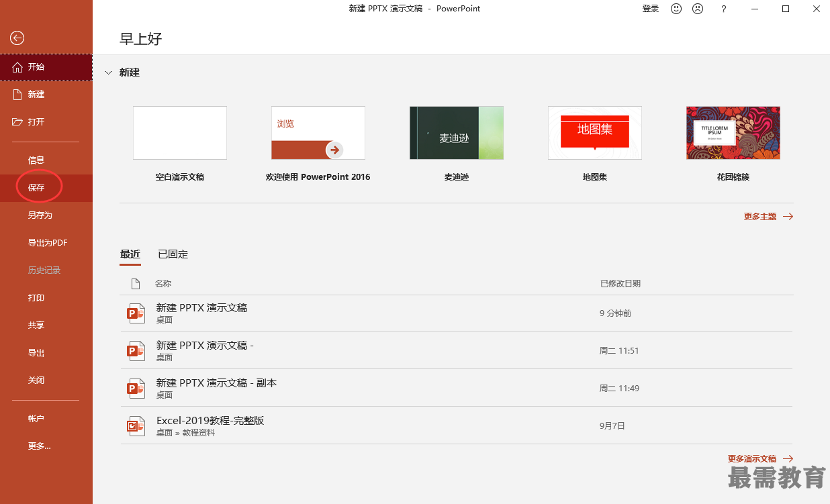Select the 空白演示文稿 template thumbnail

pyautogui.click(x=180, y=133)
